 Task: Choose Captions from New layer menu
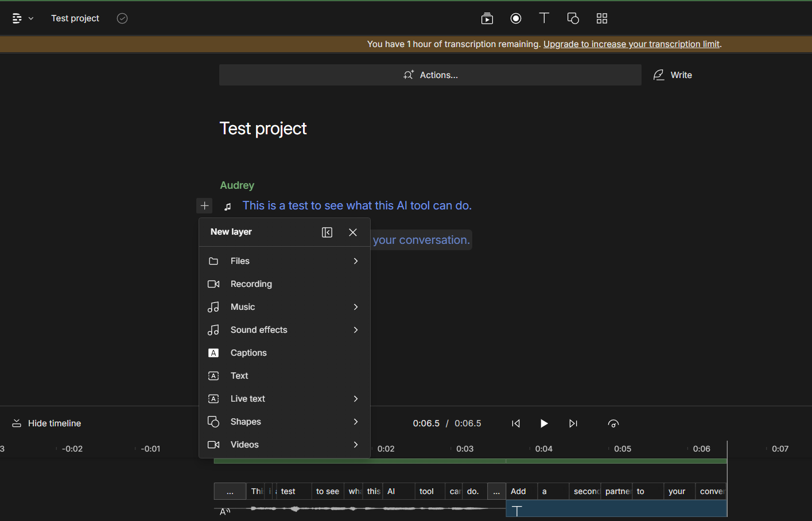pyautogui.click(x=248, y=353)
